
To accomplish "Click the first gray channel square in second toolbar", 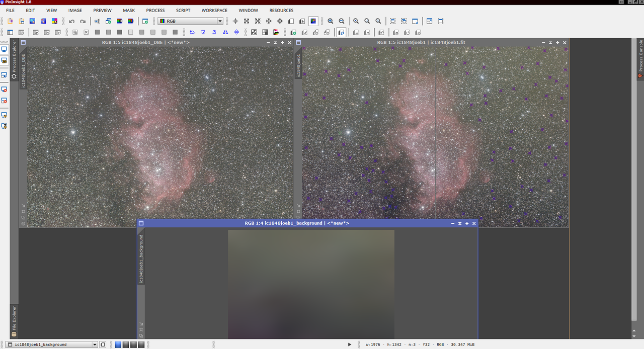I will coord(97,32).
